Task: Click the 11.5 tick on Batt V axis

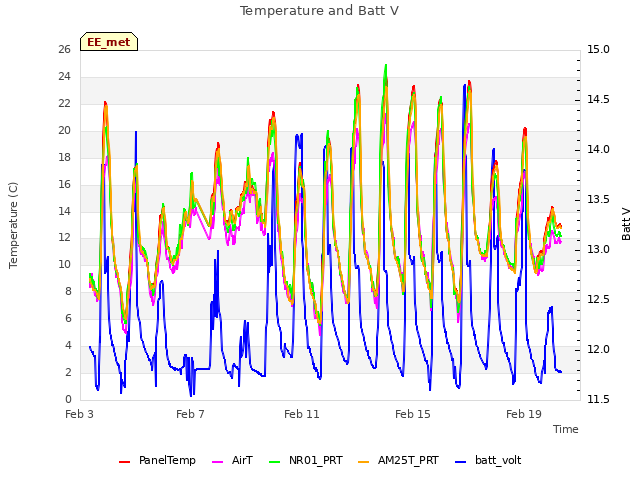Action: coord(598,399)
